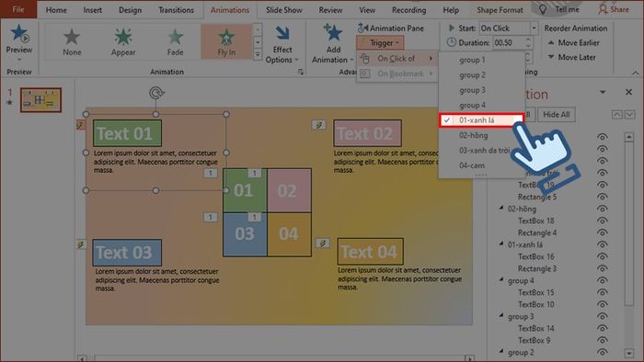Image resolution: width=644 pixels, height=362 pixels.
Task: Collapse group 3 in selection pane
Action: (x=501, y=316)
